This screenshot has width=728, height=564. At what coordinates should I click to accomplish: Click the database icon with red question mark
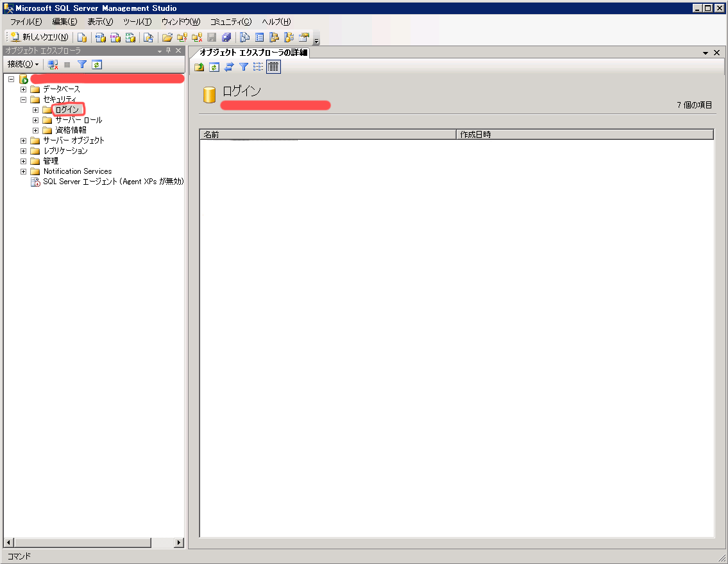[182, 37]
